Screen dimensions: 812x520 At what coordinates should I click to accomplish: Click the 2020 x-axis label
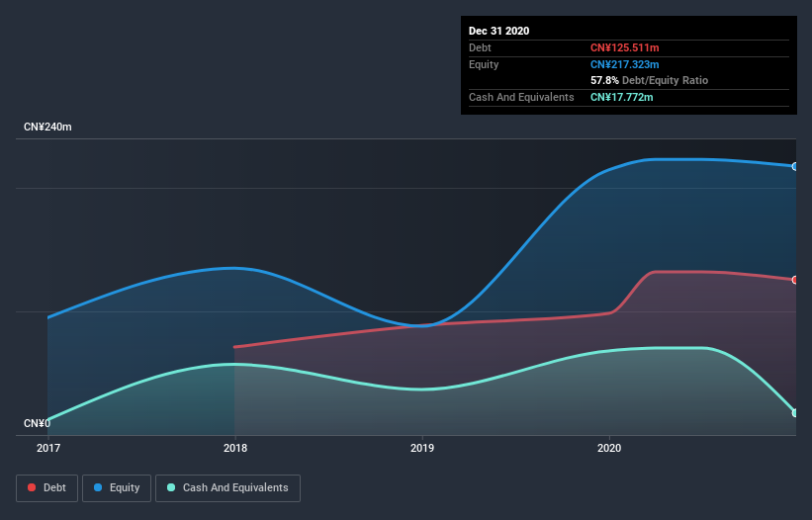click(x=609, y=448)
